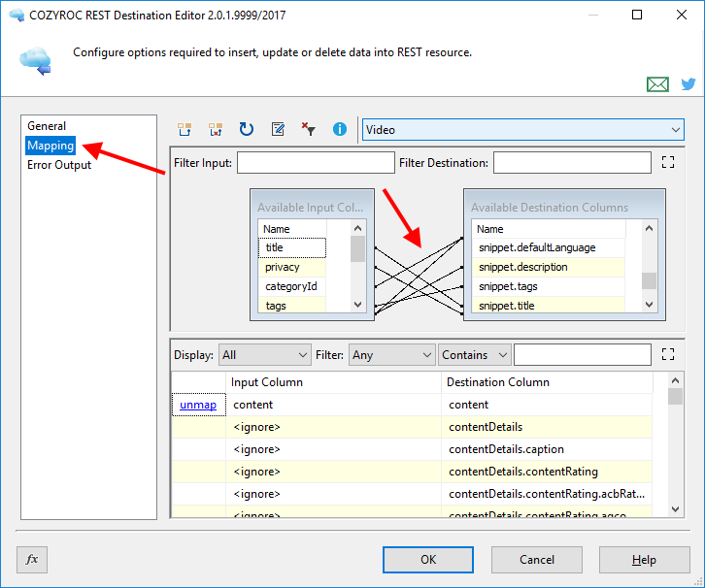This screenshot has width=705, height=588.
Task: Click the unmap all columns toolbar icon
Action: coord(216,129)
